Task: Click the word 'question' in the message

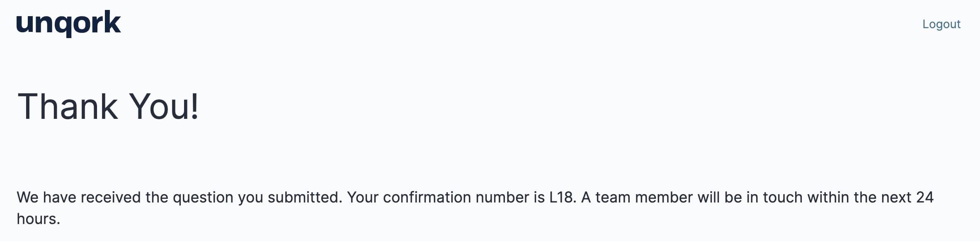Action: 203,198
